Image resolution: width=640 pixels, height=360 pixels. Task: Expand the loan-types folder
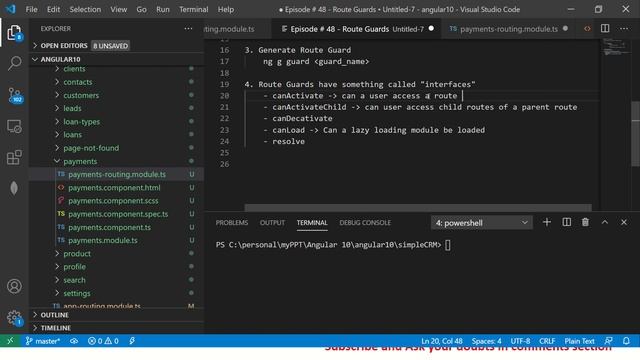point(82,122)
